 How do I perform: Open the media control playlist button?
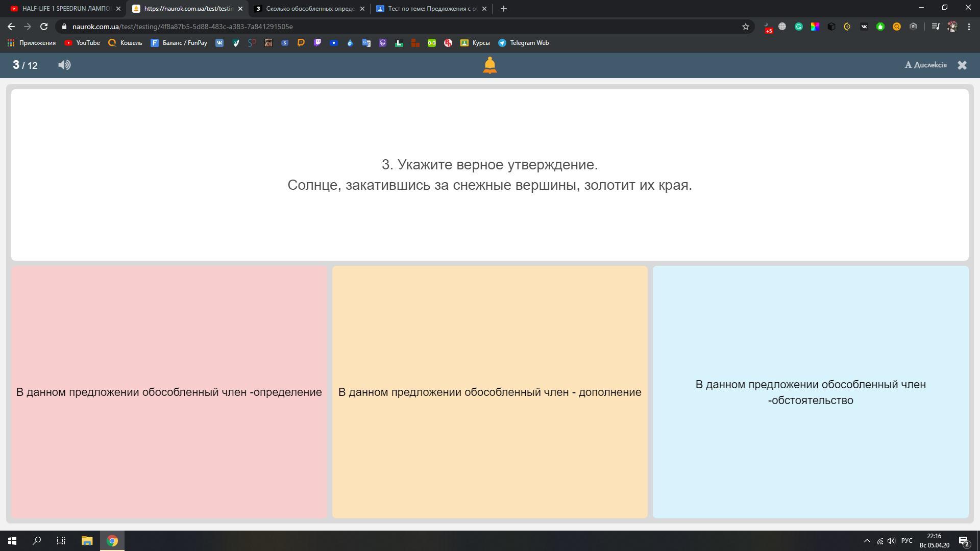pyautogui.click(x=936, y=27)
